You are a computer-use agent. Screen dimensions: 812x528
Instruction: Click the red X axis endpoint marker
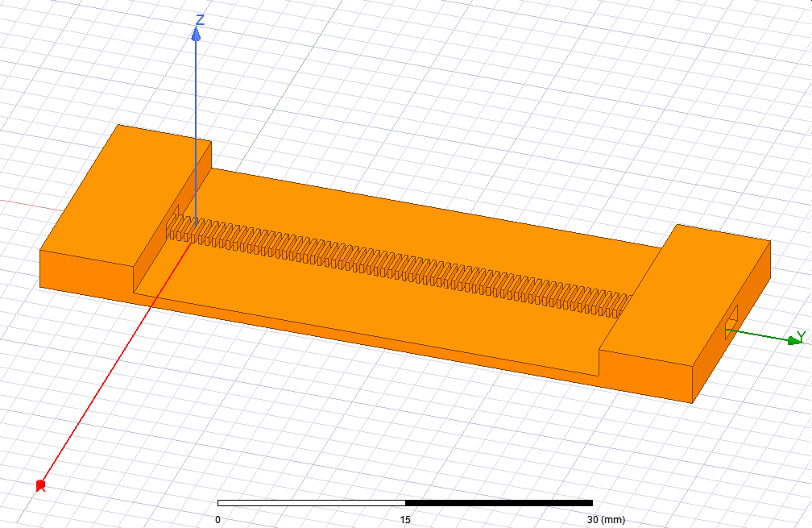click(x=41, y=485)
